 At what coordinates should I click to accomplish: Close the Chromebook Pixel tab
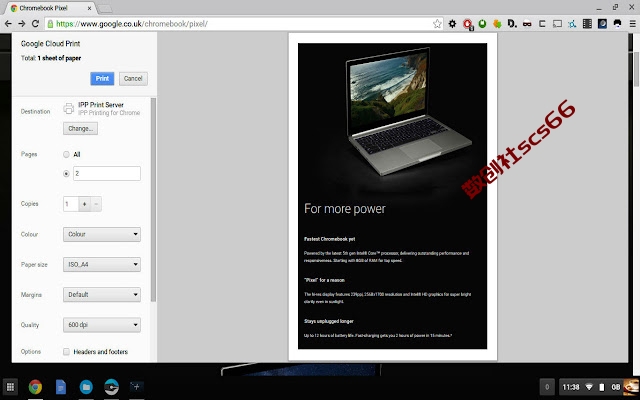coord(89,8)
